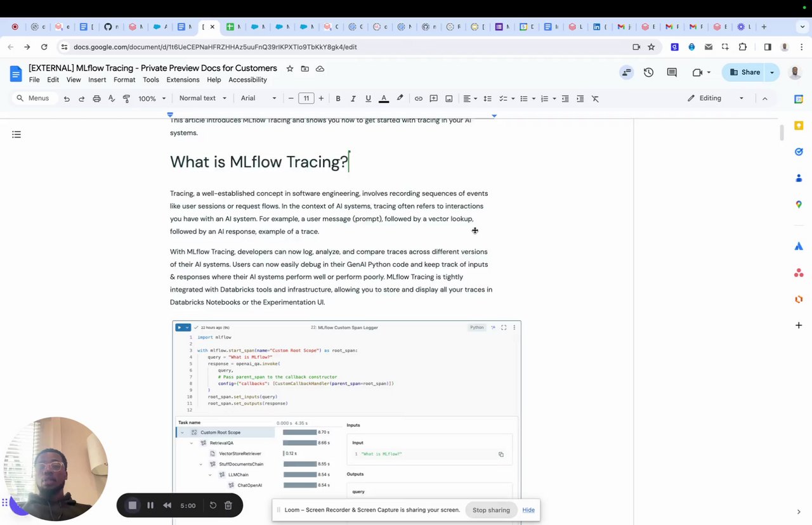Toggle bold formatting
This screenshot has width=812, height=525.
[338, 98]
